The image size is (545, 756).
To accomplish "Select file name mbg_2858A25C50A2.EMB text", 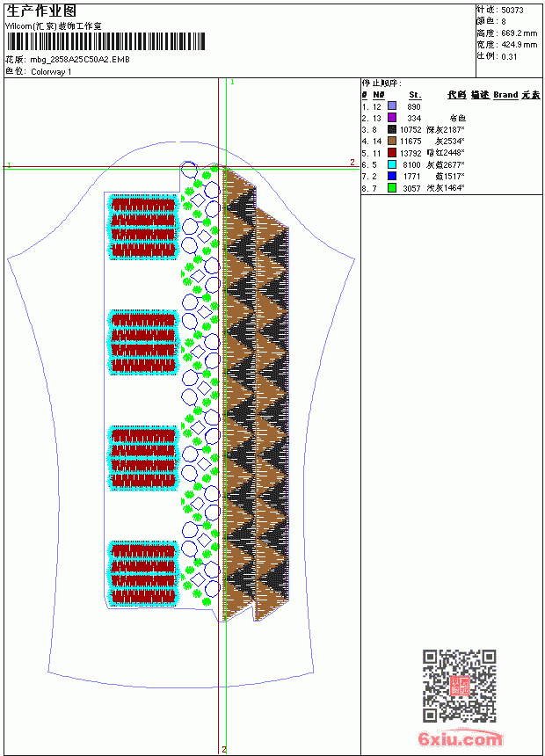I will point(80,60).
